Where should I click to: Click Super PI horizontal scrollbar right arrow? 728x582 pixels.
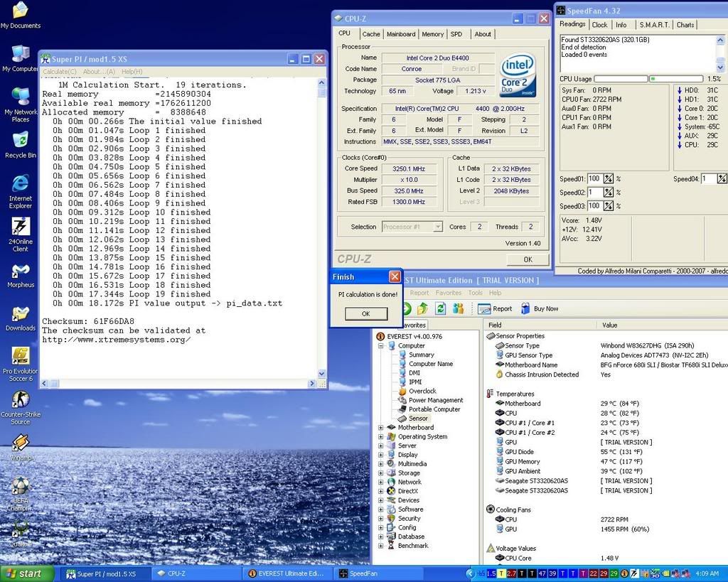(312, 383)
